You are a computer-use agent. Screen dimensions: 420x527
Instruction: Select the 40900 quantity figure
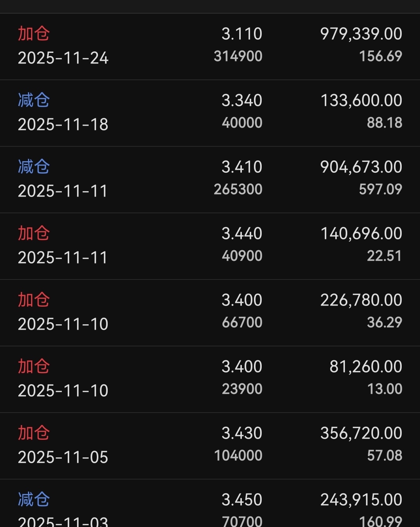pyautogui.click(x=242, y=256)
